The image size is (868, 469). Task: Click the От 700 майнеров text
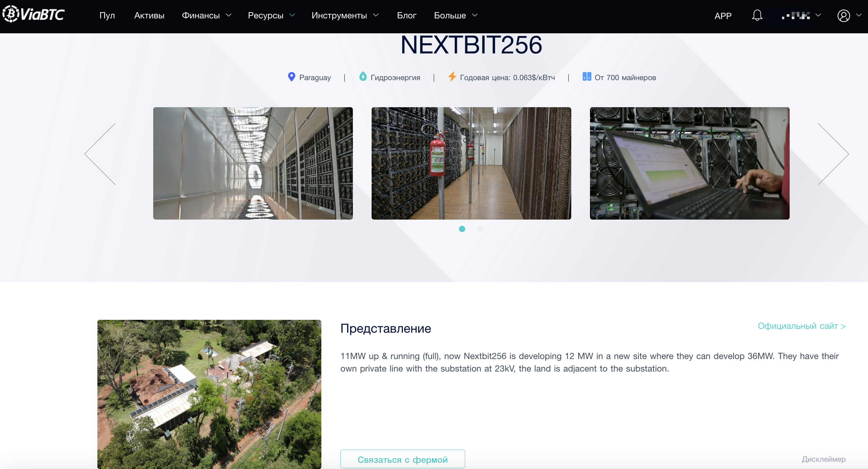[625, 78]
